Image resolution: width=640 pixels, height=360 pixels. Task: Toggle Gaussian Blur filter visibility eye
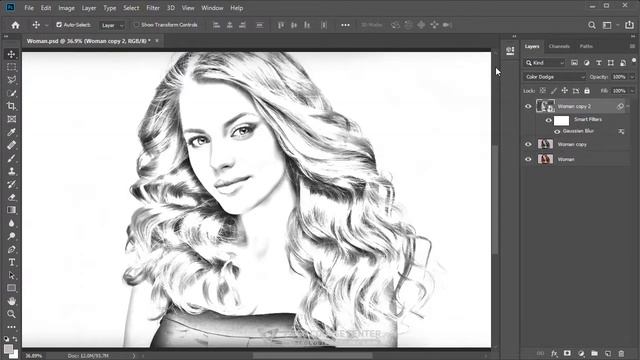[x=557, y=131]
